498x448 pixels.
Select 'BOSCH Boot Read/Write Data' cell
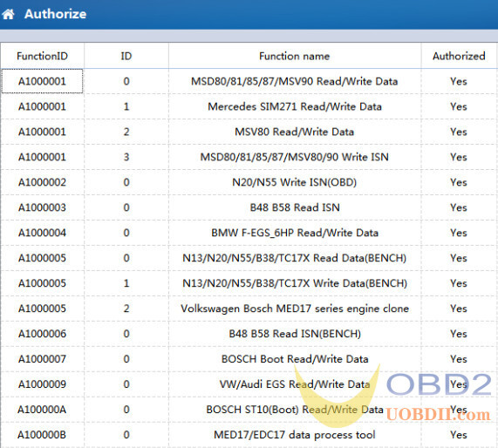[295, 359]
